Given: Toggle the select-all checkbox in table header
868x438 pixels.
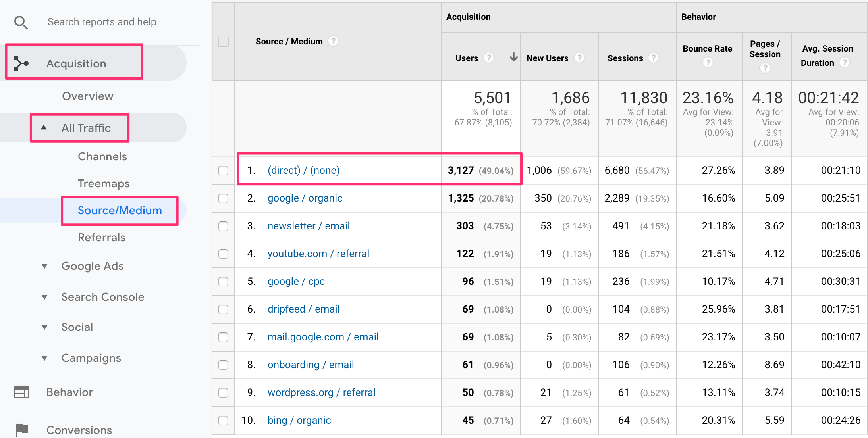Looking at the screenshot, I should point(224,42).
